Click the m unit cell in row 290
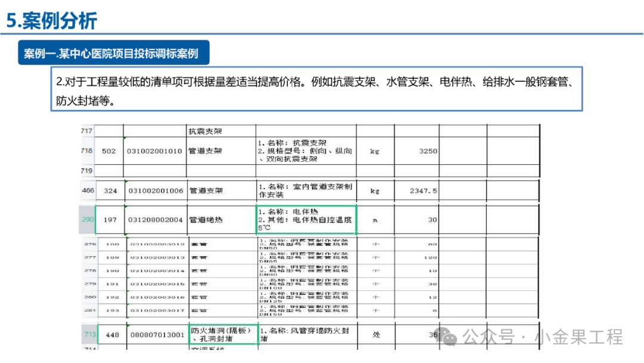The image size is (644, 363). (x=375, y=220)
